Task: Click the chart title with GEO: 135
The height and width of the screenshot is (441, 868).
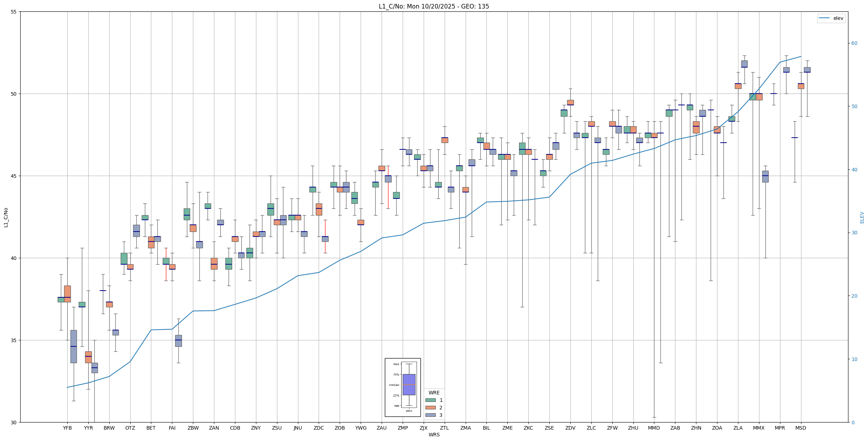Action: [434, 6]
